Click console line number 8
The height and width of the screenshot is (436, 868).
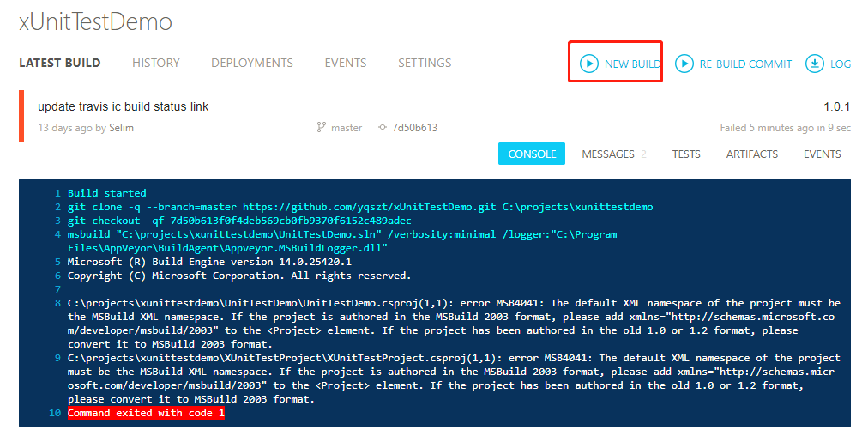(57, 303)
